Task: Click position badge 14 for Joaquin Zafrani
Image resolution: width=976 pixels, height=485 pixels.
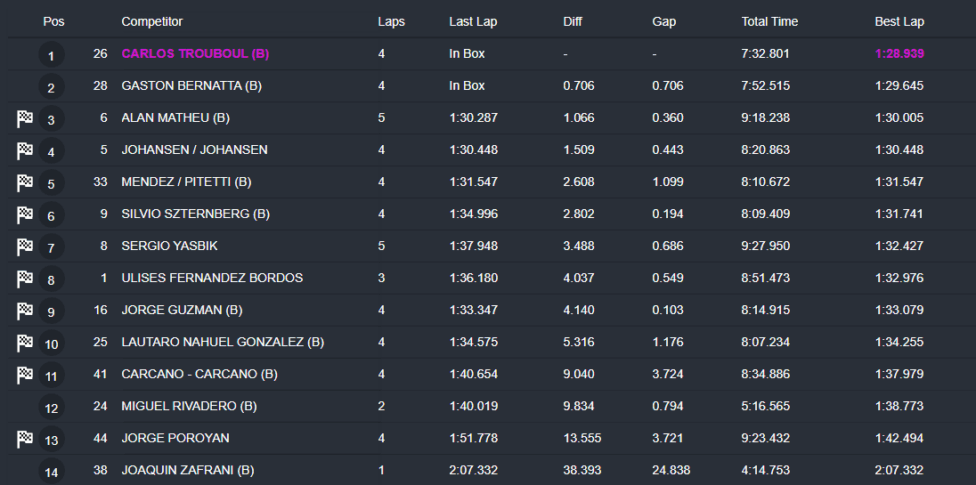Action: pyautogui.click(x=52, y=472)
